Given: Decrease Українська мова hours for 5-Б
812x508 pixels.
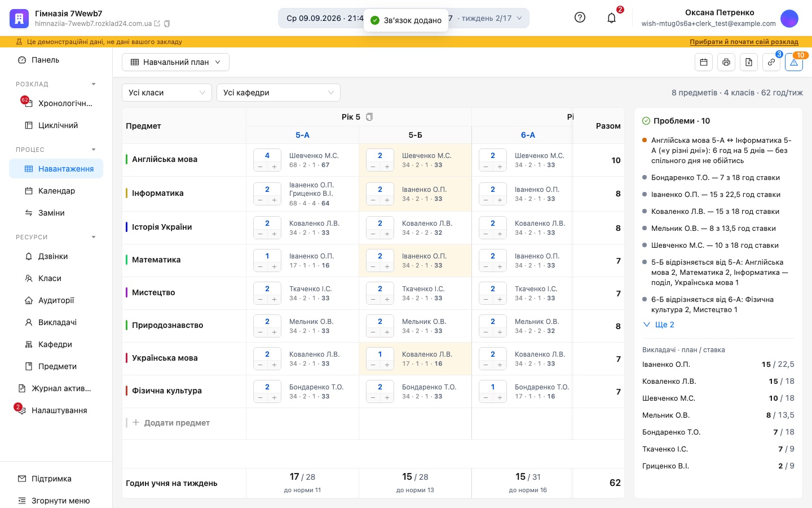Looking at the screenshot, I should pos(373,365).
